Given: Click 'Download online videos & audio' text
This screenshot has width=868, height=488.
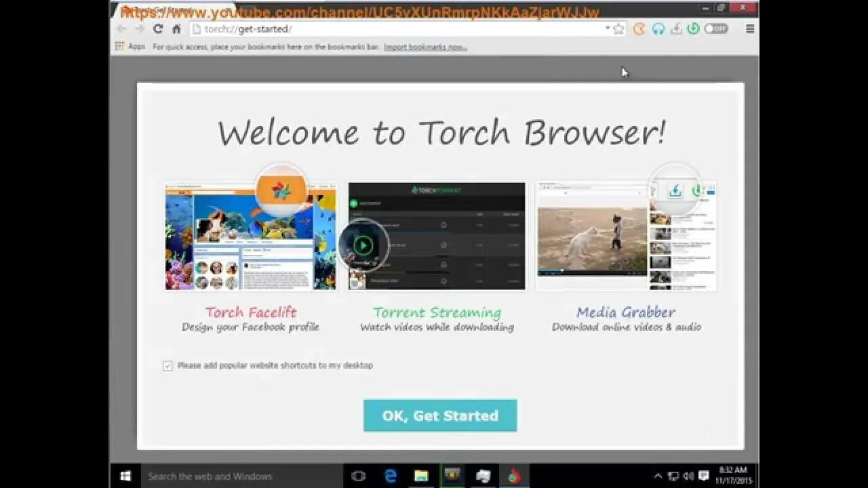Looking at the screenshot, I should click(626, 327).
